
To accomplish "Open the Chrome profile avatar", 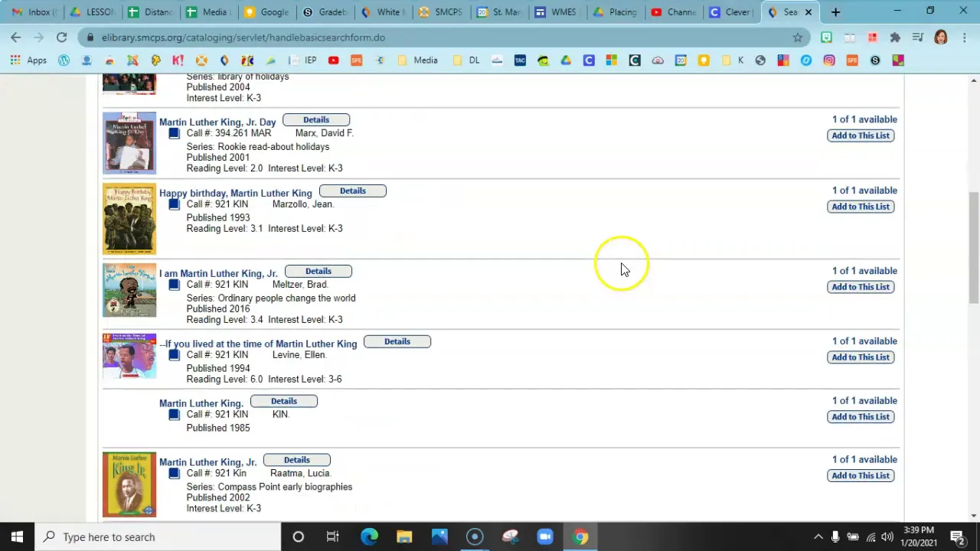I will (x=941, y=37).
